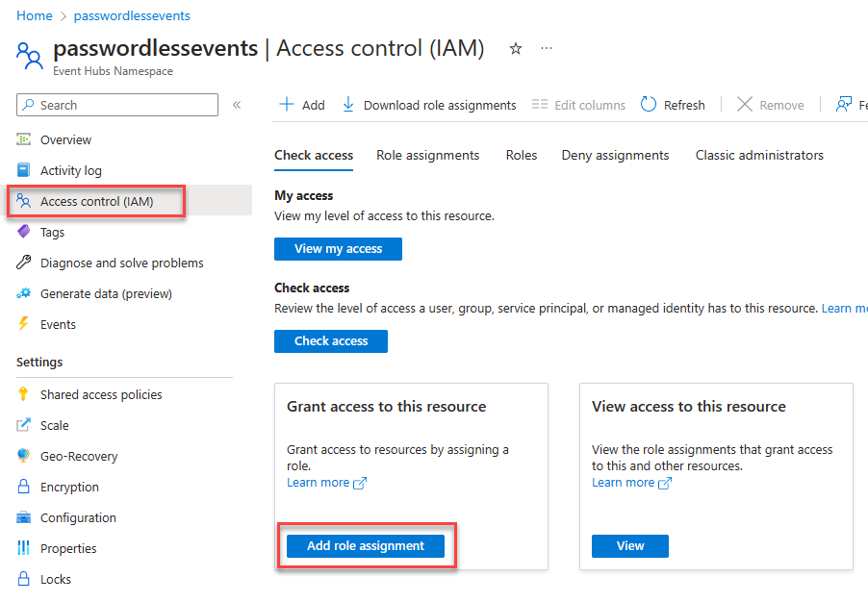868x602 pixels.
Task: Click Download role assignments icon
Action: click(x=348, y=105)
